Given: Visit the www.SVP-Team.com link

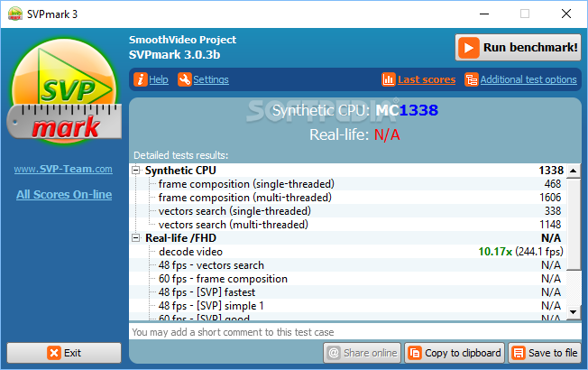Looking at the screenshot, I should pos(63,169).
